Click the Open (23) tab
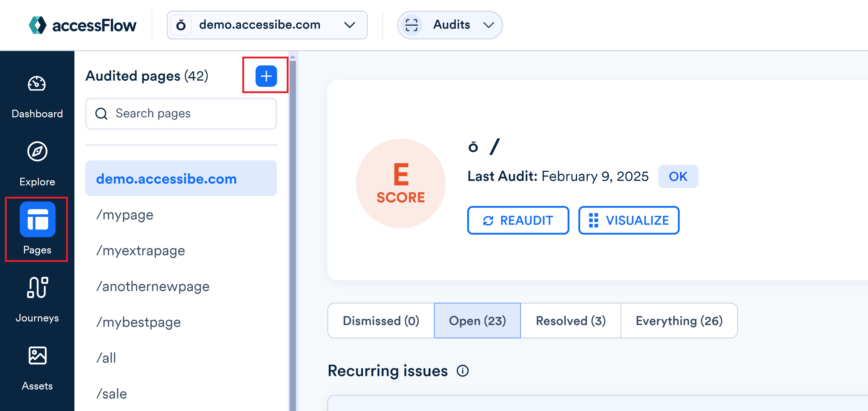 477,320
